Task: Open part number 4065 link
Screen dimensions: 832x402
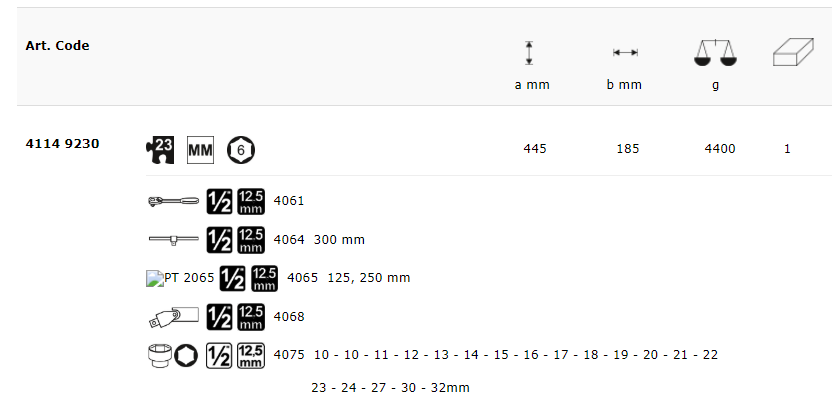Action: tap(302, 278)
